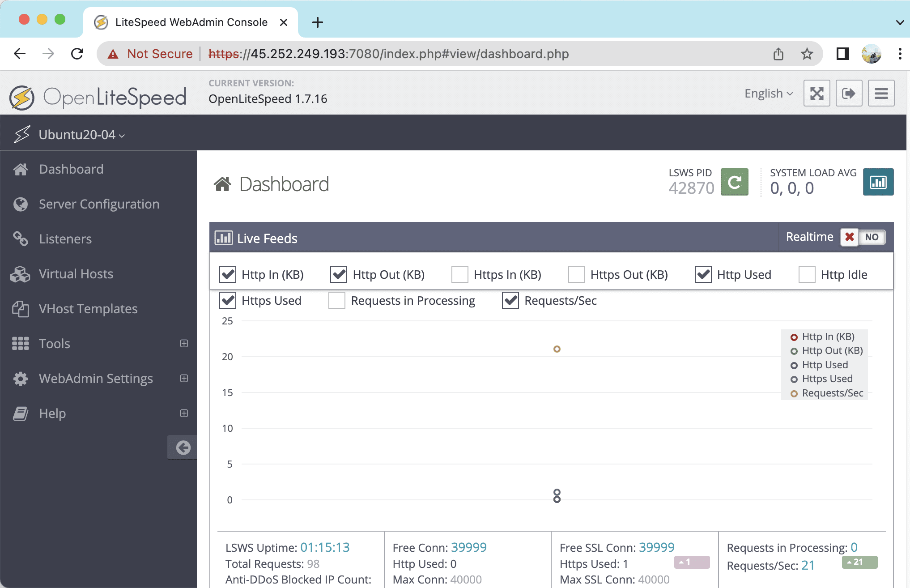Click the Server Configuration globe icon
The image size is (910, 588).
(21, 204)
